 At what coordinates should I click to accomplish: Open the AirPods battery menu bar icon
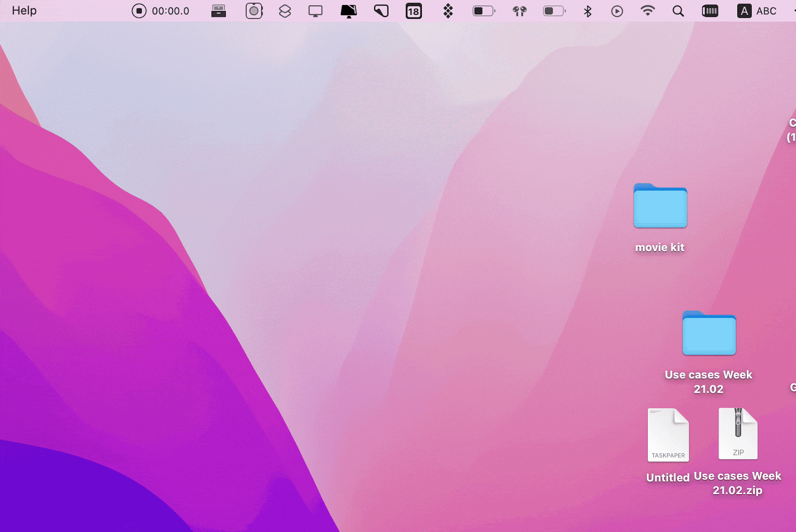tap(519, 10)
